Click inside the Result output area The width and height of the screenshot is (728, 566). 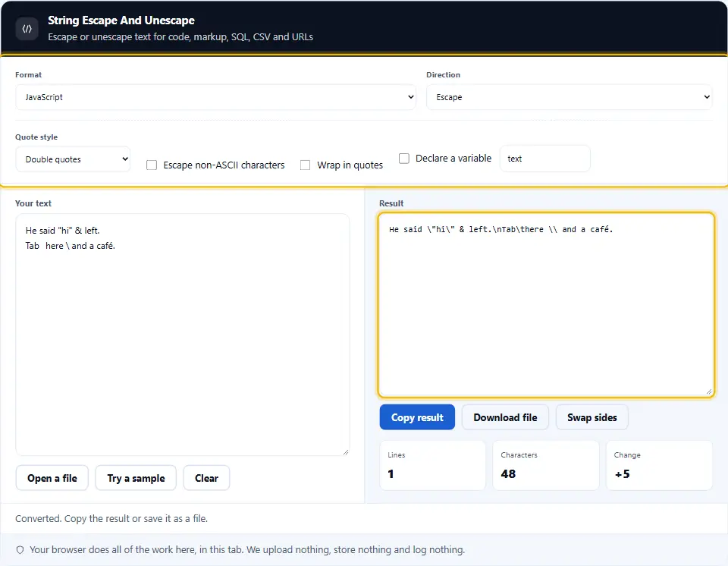click(546, 305)
